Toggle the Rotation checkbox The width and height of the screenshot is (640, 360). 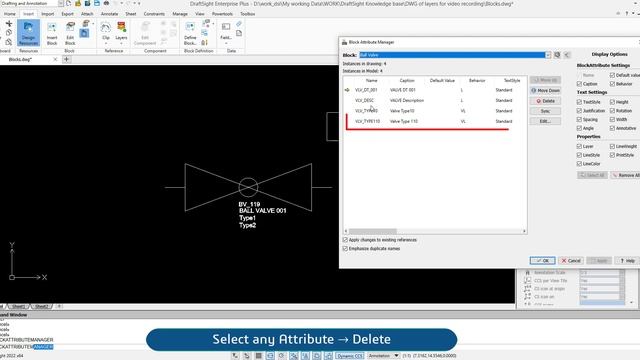point(612,111)
